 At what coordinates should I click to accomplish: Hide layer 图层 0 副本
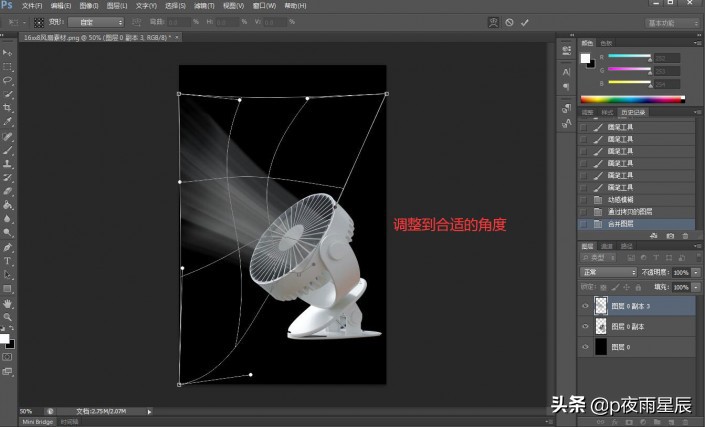(x=585, y=326)
